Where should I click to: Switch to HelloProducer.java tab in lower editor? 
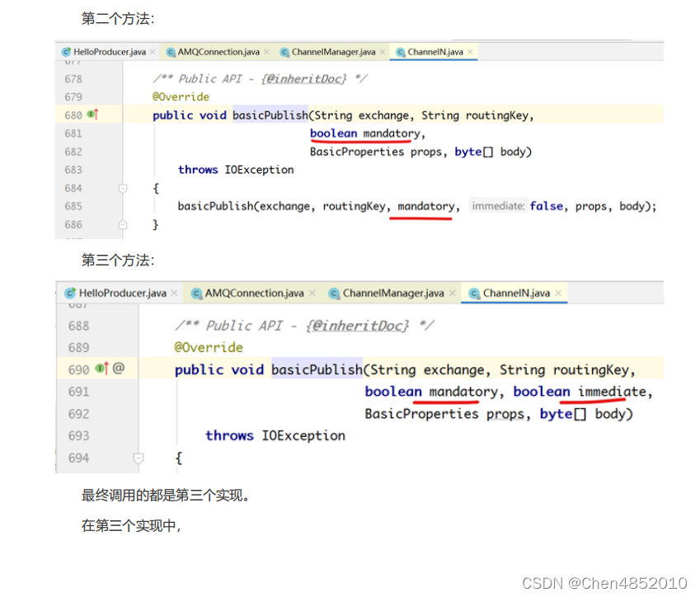[122, 293]
